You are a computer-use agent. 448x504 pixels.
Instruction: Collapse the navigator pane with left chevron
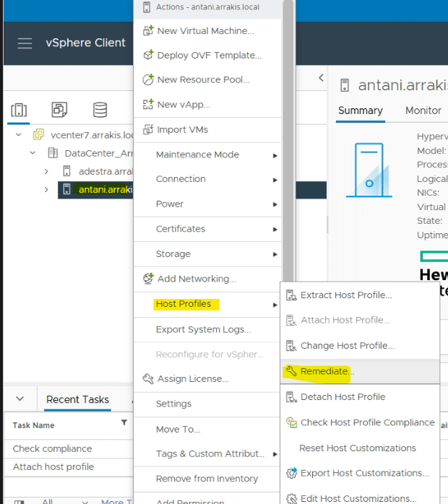[x=321, y=78]
